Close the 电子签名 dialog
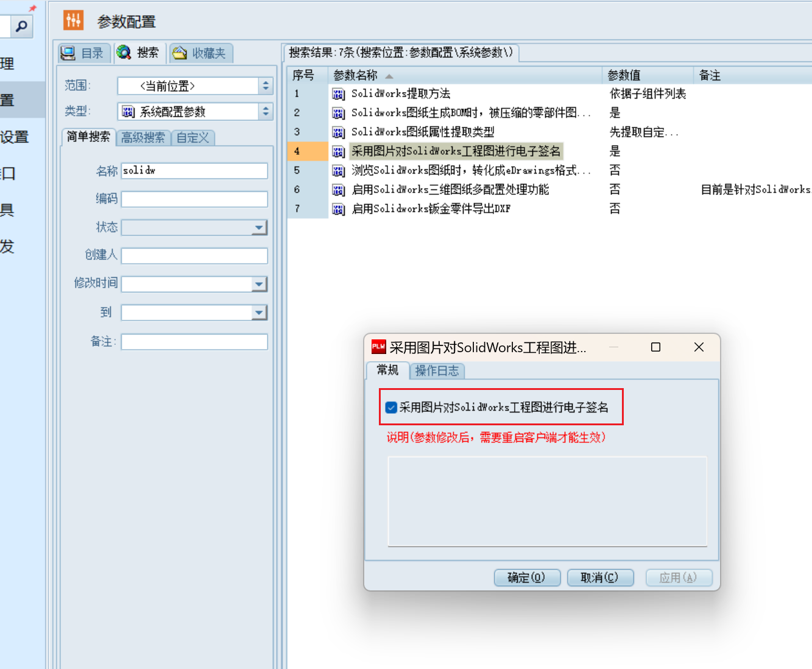This screenshot has height=669, width=812. pos(699,347)
